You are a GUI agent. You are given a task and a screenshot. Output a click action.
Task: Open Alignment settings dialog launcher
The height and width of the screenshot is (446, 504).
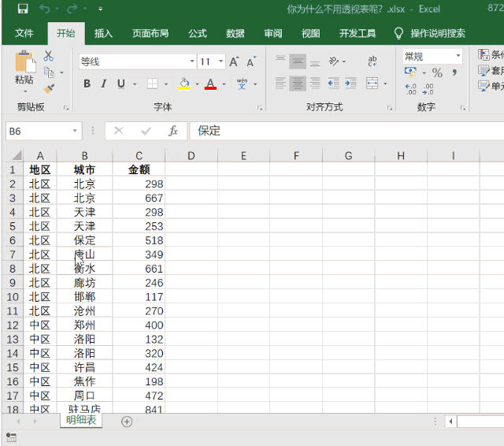(x=390, y=108)
